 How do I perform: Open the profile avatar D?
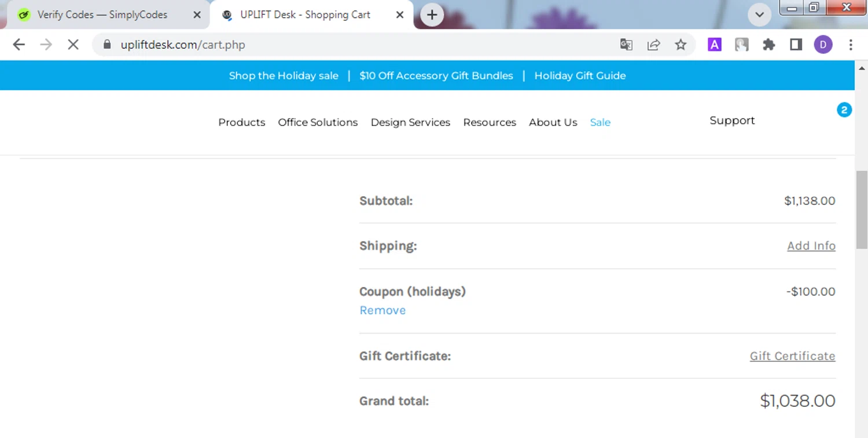823,45
